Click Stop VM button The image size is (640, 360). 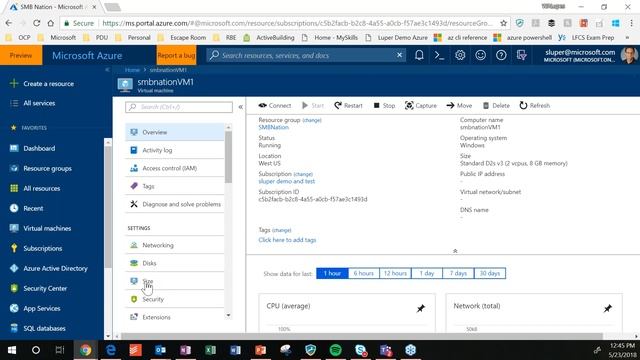(x=384, y=106)
